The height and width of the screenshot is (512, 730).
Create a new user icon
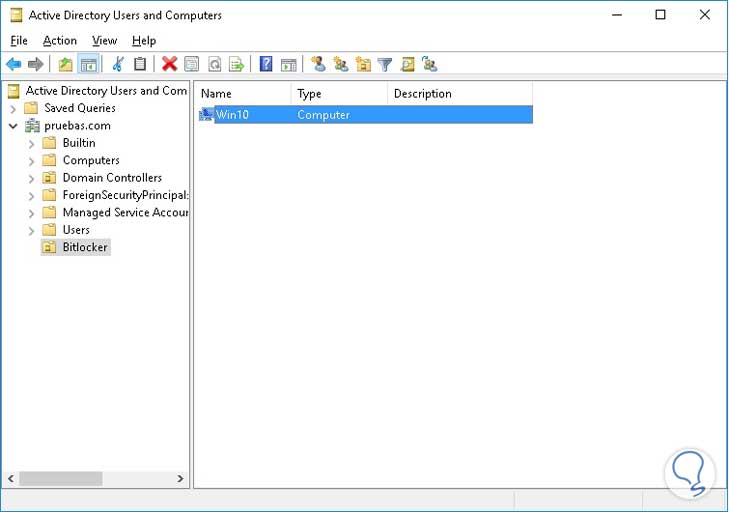pyautogui.click(x=318, y=64)
